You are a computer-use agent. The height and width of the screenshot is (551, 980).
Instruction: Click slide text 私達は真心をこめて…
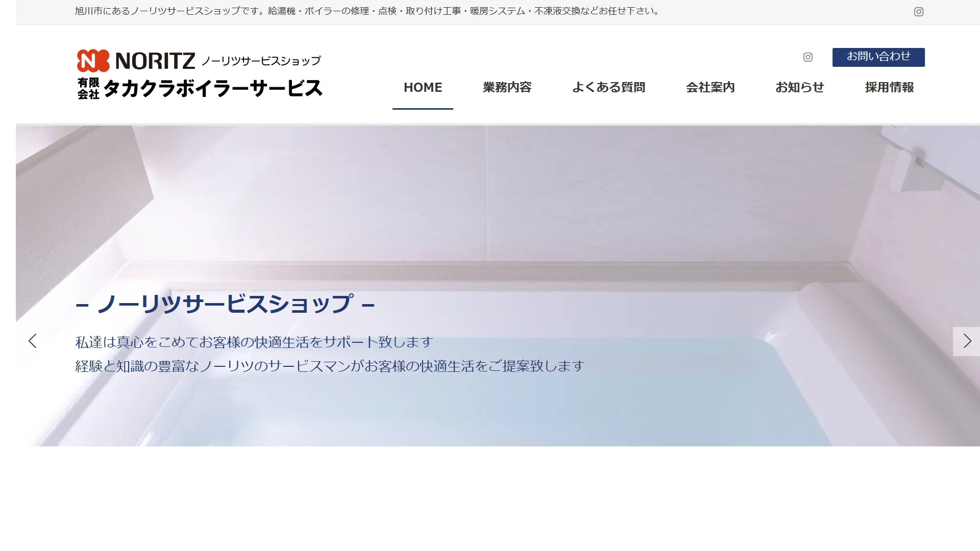pos(254,342)
